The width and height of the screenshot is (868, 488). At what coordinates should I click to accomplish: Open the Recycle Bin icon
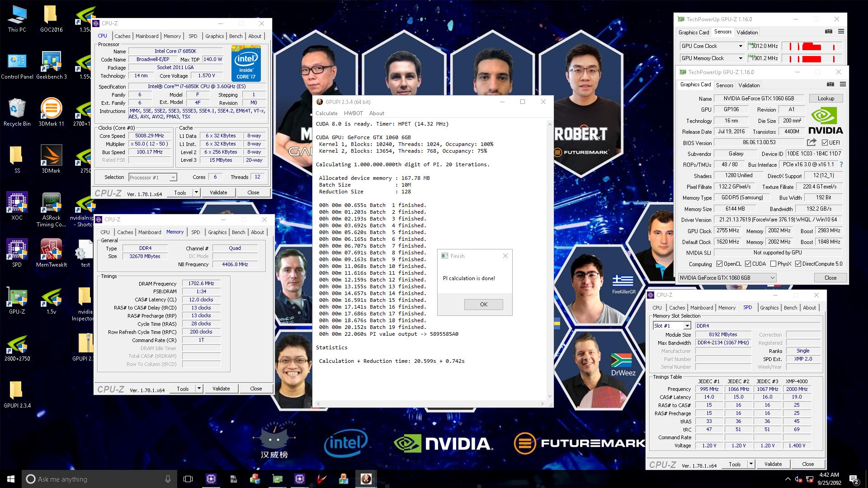17,113
